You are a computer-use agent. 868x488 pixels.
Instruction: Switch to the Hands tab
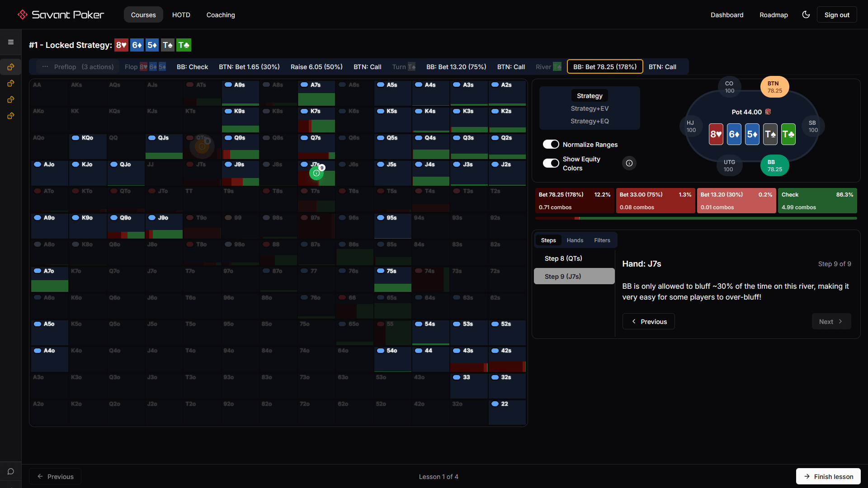point(575,240)
